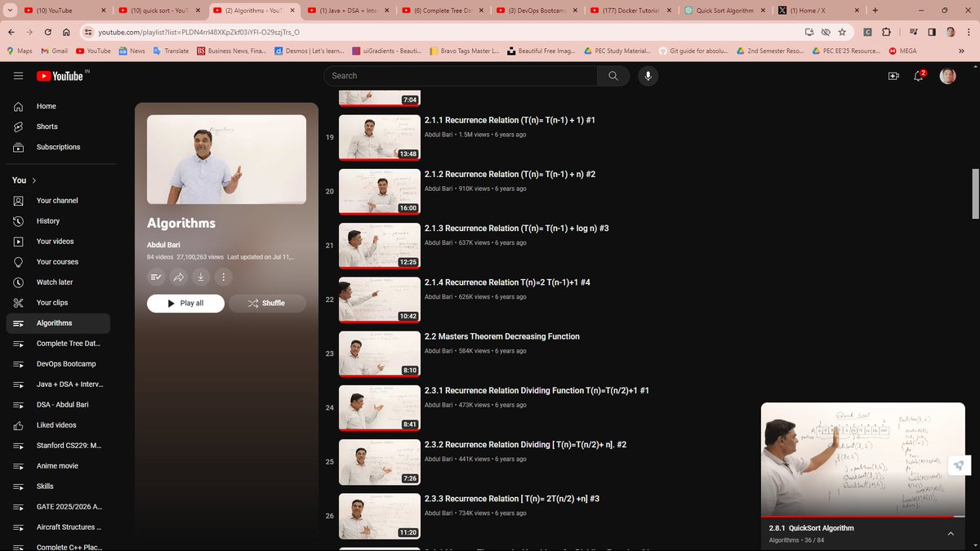Click the YouTube logo
Viewport: 980px width, 551px height.
coord(62,75)
